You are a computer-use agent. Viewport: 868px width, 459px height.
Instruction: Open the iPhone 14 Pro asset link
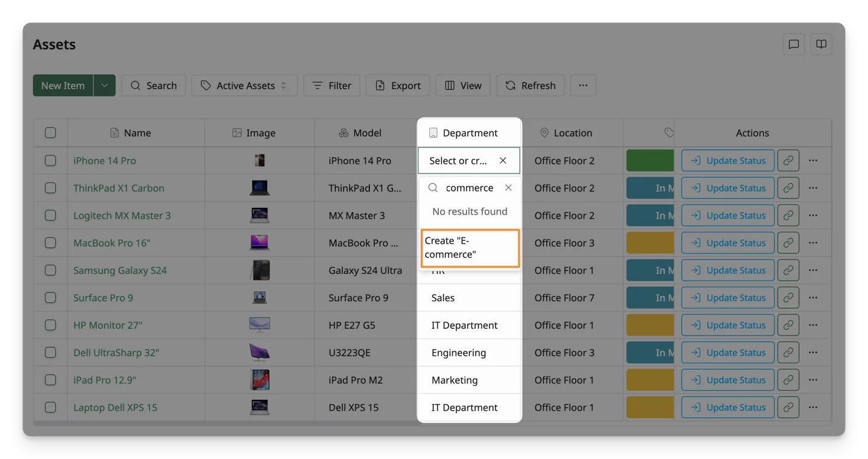click(104, 160)
